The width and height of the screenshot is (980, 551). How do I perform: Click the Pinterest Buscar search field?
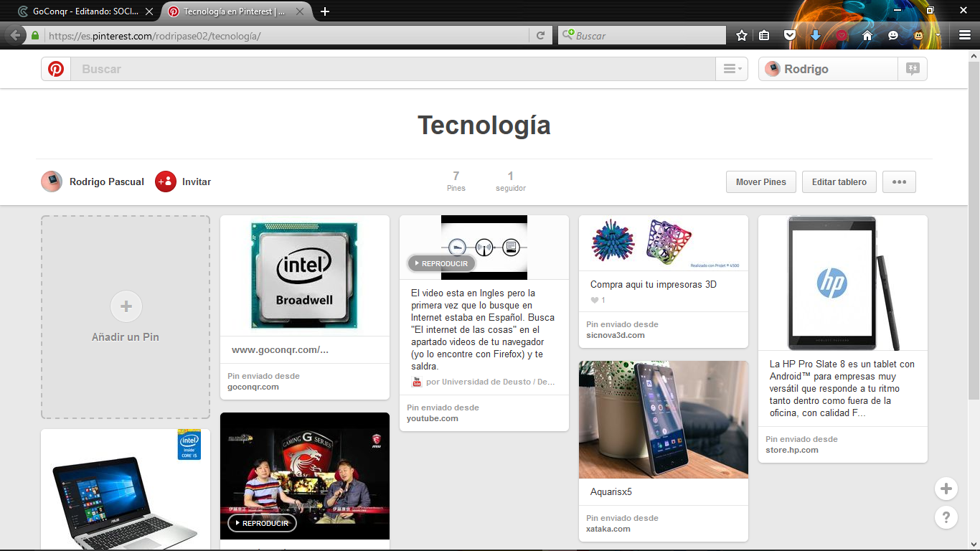click(392, 69)
